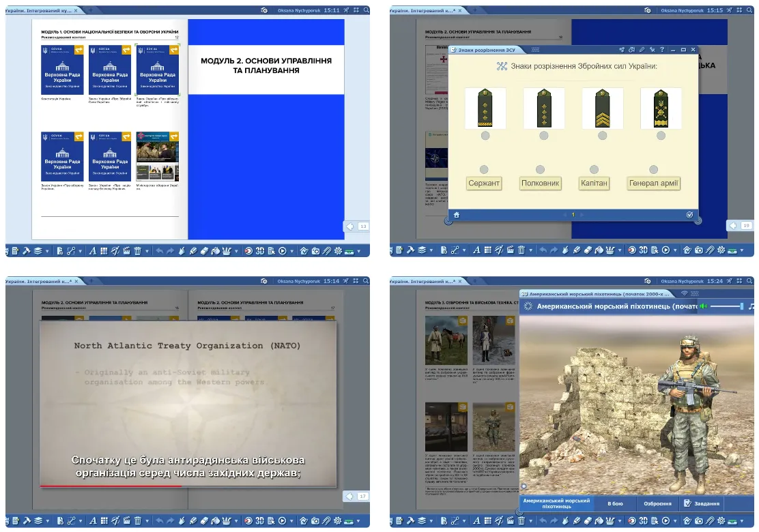Select the paint bucket fill tool in bottom-left window toolbar
The width and height of the screenshot is (759, 532).
216,521
